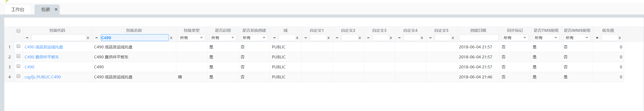Open the cqyfjc.PUBLIC.C490 package link
This screenshot has width=644, height=111.
[43, 77]
